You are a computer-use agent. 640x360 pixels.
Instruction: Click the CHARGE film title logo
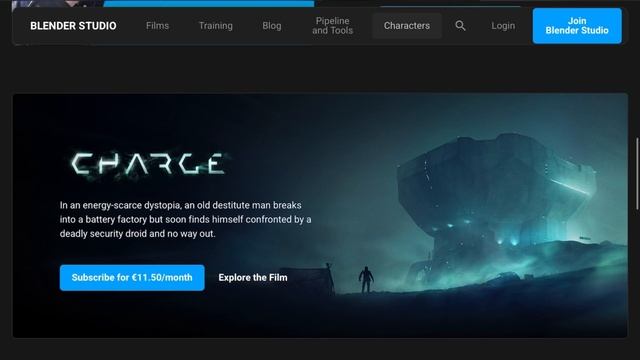[x=148, y=164]
